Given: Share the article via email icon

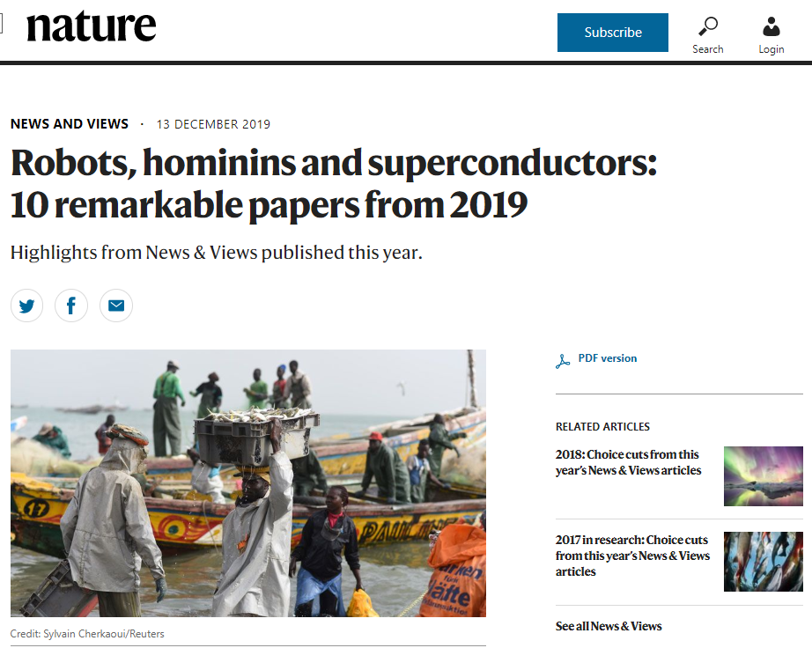Looking at the screenshot, I should click(x=116, y=306).
